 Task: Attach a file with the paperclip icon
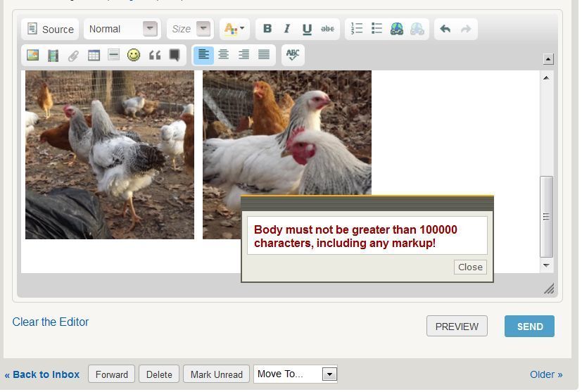click(73, 55)
